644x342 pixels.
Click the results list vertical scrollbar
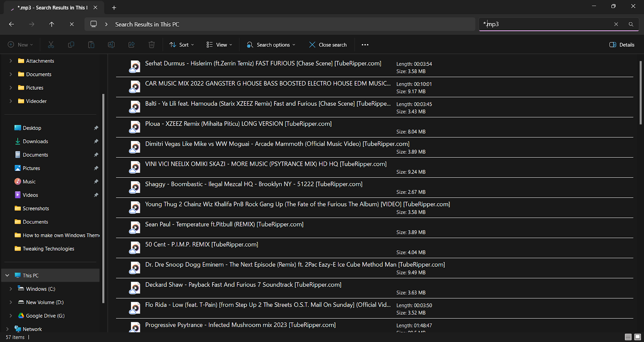coord(640,93)
